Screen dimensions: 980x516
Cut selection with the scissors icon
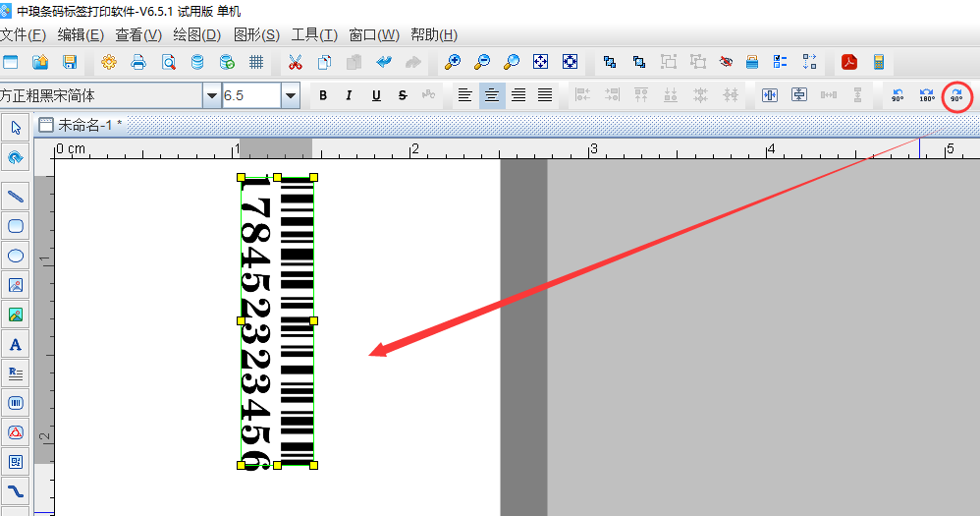pyautogui.click(x=295, y=62)
